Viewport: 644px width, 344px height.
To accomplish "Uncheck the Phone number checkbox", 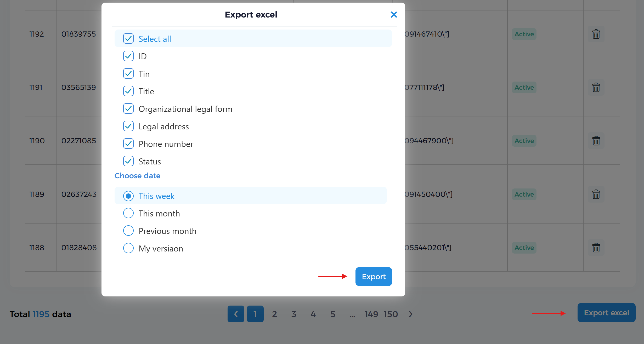I will (128, 144).
